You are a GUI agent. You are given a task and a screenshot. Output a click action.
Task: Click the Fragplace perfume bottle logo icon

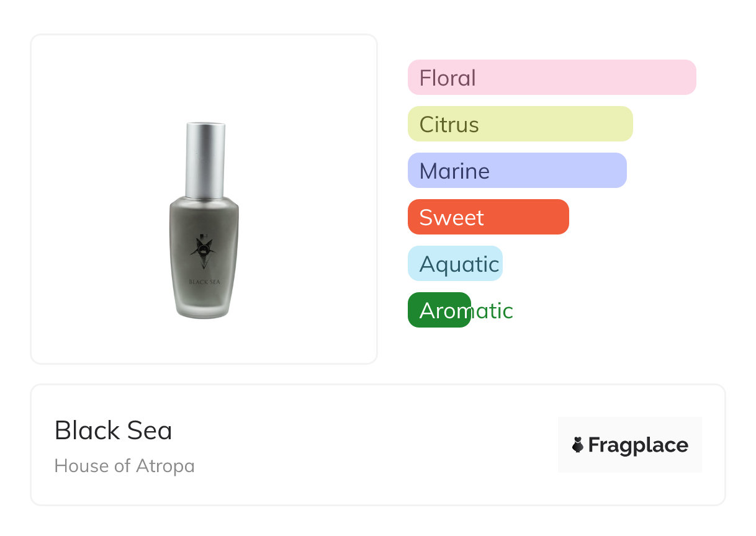578,445
